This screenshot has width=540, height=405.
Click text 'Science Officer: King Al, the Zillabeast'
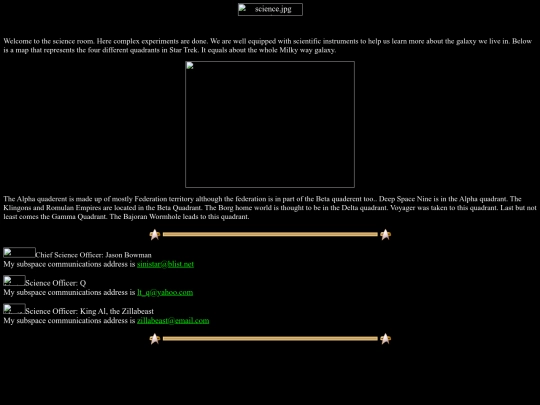click(x=90, y=311)
